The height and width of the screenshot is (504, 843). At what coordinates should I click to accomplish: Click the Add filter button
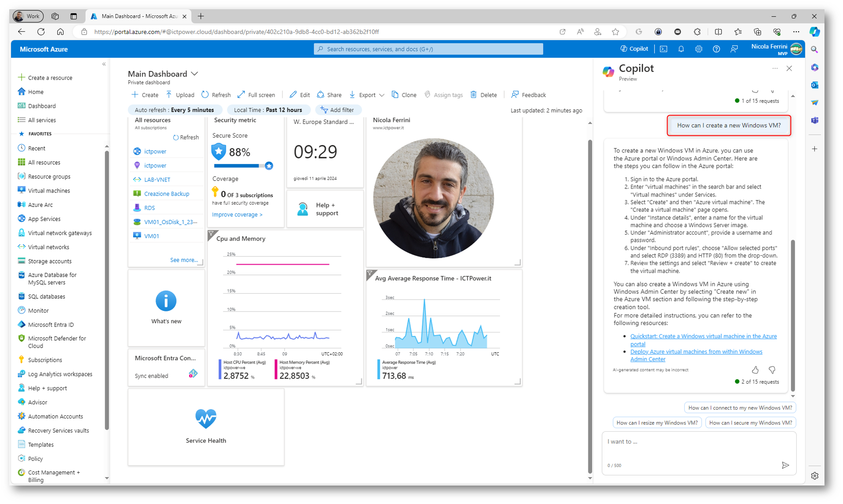(338, 110)
